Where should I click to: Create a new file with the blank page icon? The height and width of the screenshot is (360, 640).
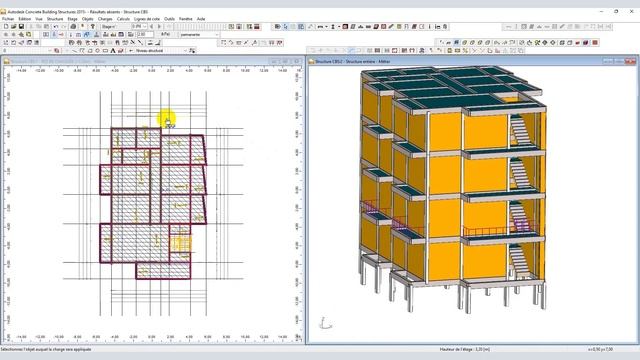pyautogui.click(x=6, y=27)
